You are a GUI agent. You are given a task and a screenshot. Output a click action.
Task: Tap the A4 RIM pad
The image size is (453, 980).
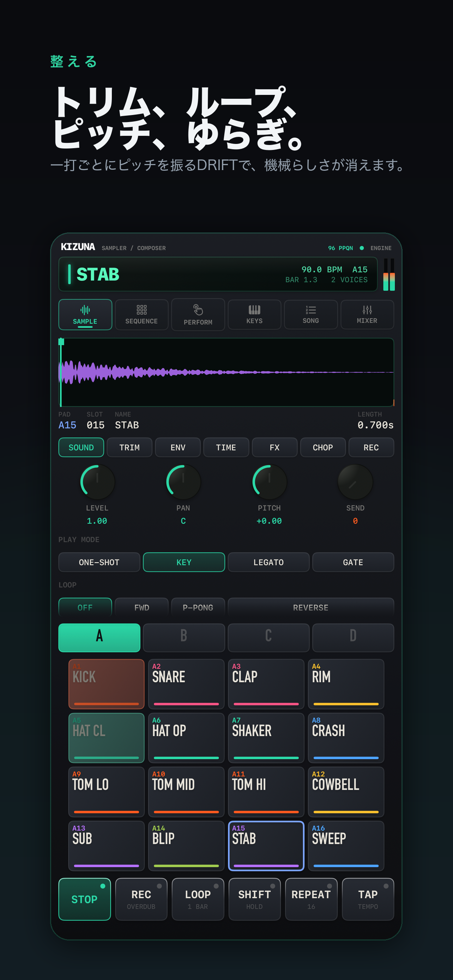coord(346,684)
